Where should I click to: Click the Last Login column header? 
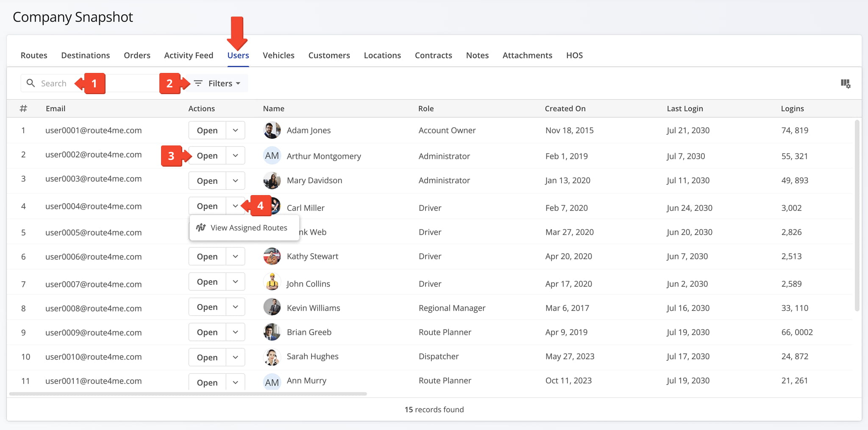coord(685,109)
